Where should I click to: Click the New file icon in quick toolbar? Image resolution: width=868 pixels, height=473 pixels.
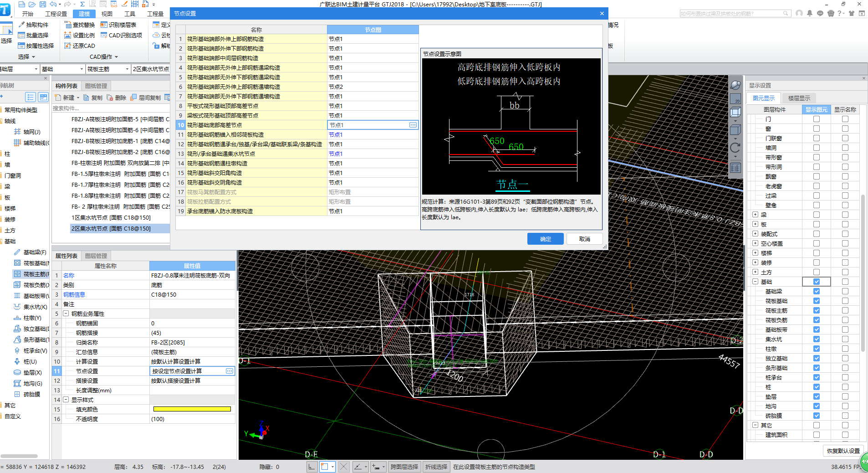pos(22,4)
